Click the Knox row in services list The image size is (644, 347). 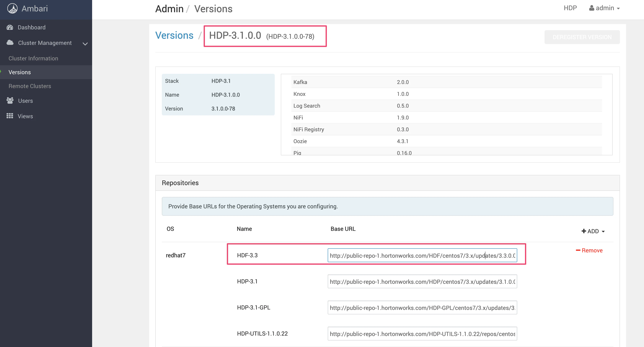[447, 94]
